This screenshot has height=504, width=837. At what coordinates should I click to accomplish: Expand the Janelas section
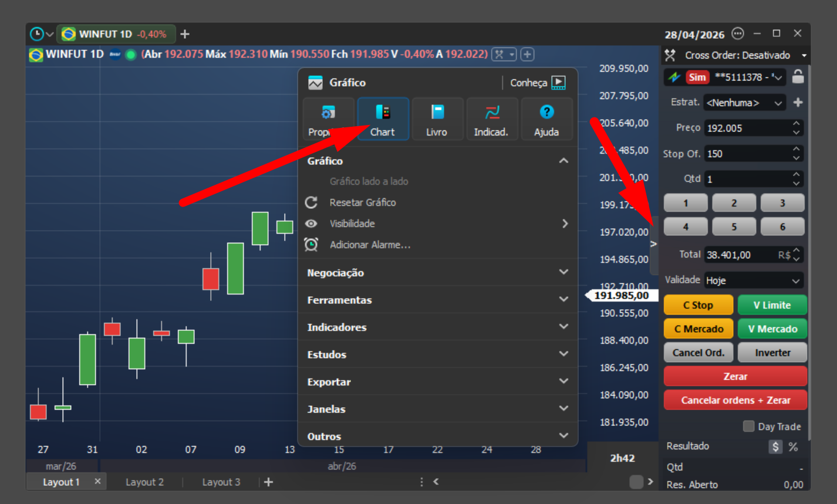438,409
